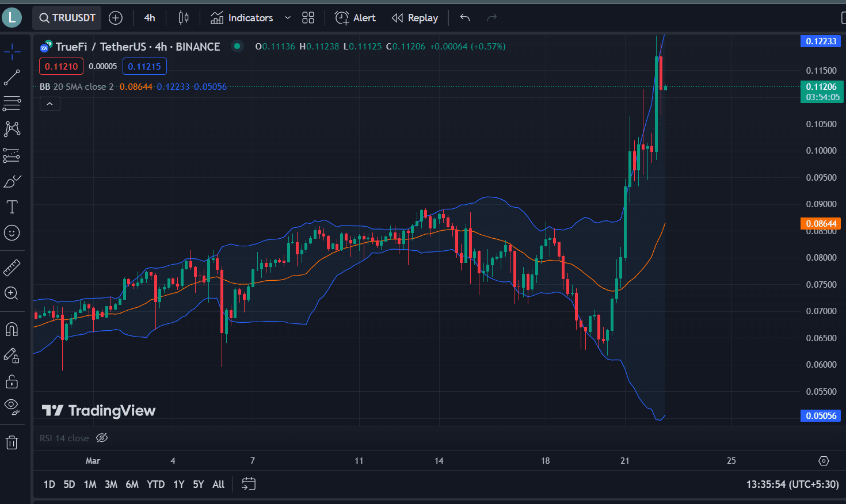This screenshot has height=504, width=846.
Task: Enable the Magnet snapping mode
Action: click(x=12, y=329)
